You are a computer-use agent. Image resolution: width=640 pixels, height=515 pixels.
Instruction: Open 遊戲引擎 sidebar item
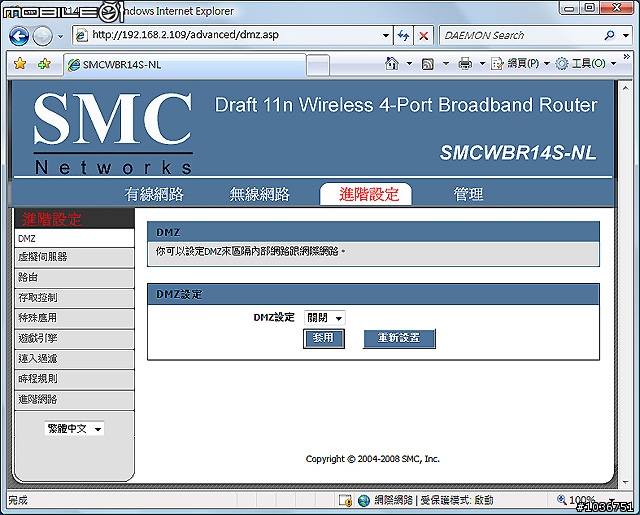click(74, 338)
